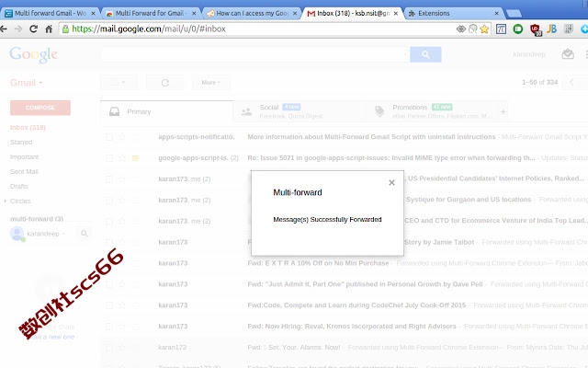Click the browser address bar
Screen dimensions: 588x368
(x=259, y=29)
